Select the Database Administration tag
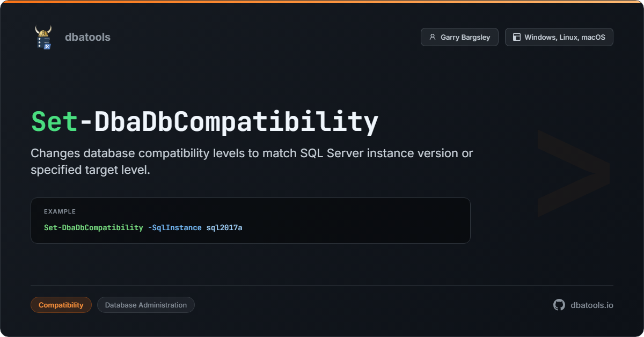 [146, 305]
